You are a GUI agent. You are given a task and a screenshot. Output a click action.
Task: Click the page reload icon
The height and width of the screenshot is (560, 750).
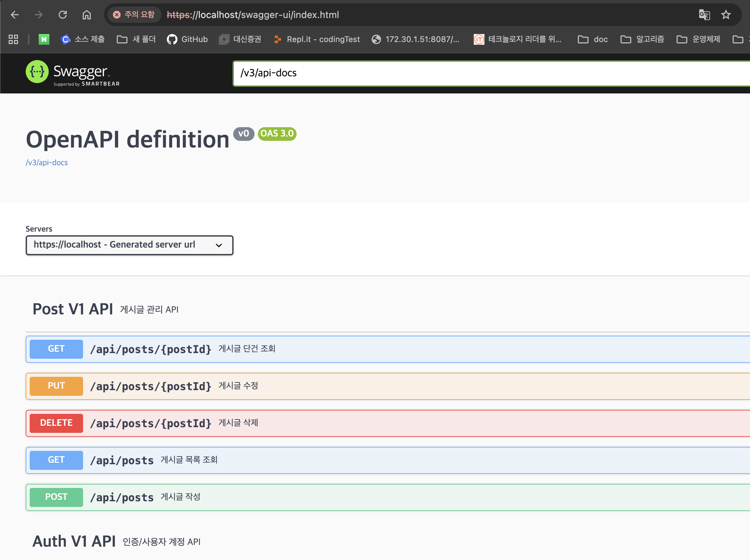(63, 15)
